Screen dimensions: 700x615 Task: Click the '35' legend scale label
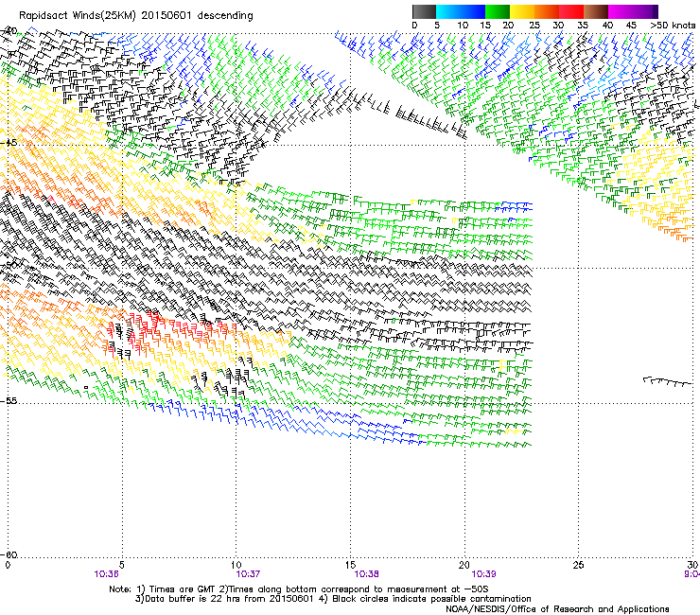[583, 26]
